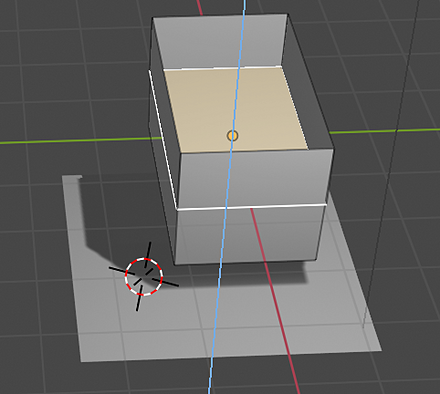This screenshot has height=394, width=440.
Task: Click the red-white 3D cursor
Action: (144, 276)
